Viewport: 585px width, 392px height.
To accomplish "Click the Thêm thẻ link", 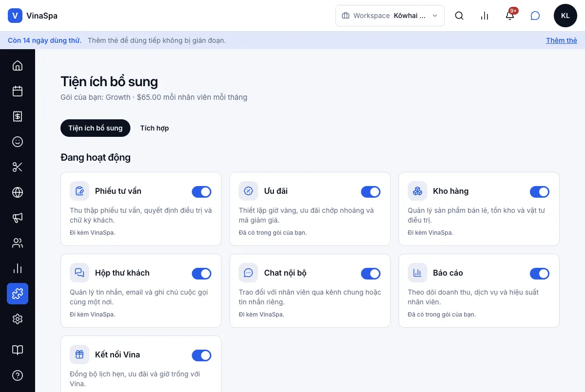I will 562,40.
